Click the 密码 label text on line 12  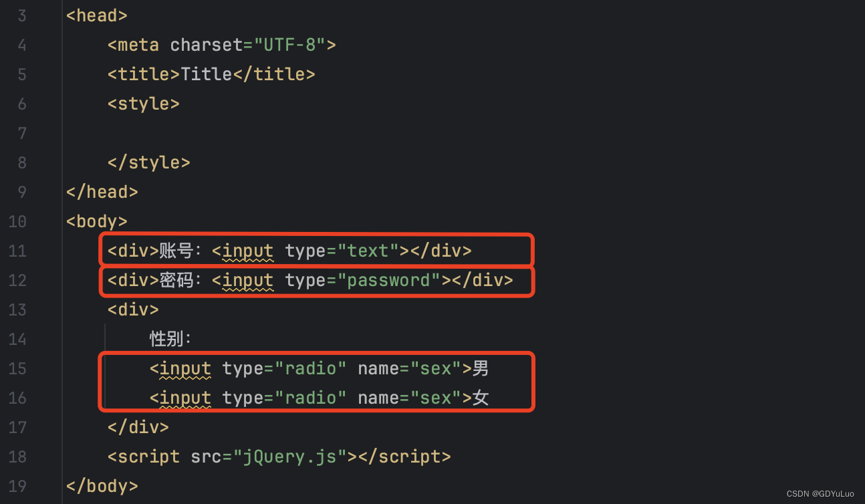coord(176,280)
